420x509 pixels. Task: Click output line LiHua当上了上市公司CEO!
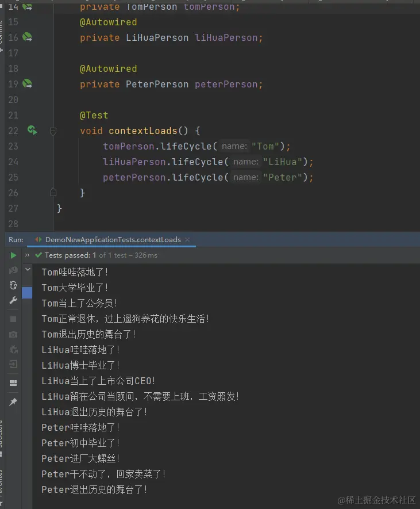[98, 381]
